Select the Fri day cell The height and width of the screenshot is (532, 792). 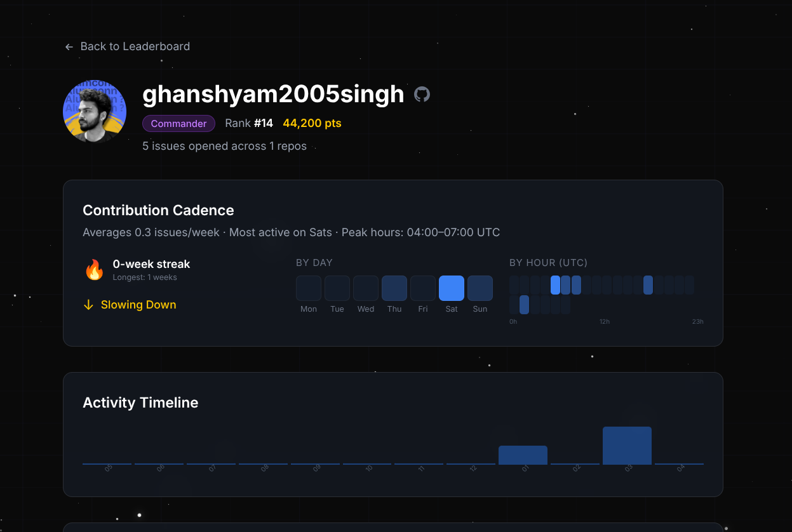423,288
